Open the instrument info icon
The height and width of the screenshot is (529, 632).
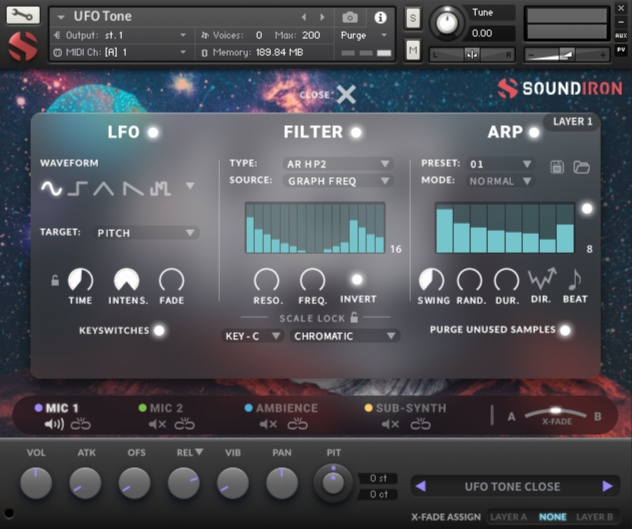[x=380, y=17]
